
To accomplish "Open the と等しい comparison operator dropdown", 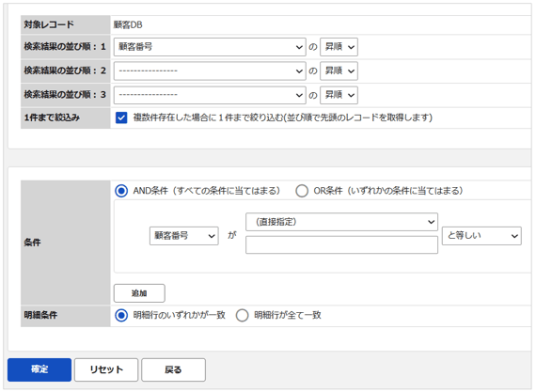I will 481,236.
